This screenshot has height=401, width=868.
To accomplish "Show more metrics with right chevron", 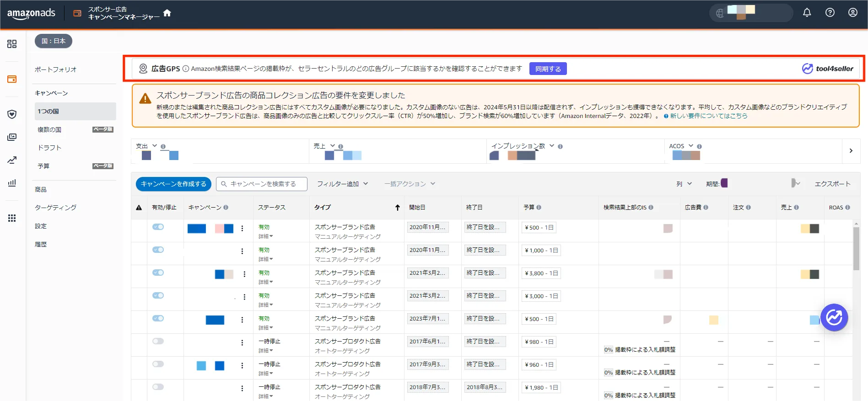I will pos(851,150).
